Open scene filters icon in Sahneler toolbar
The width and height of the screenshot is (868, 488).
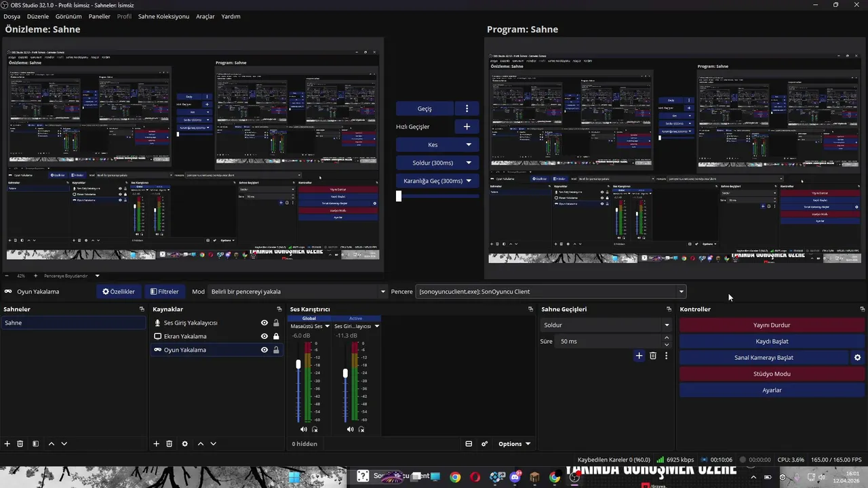pyautogui.click(x=36, y=444)
